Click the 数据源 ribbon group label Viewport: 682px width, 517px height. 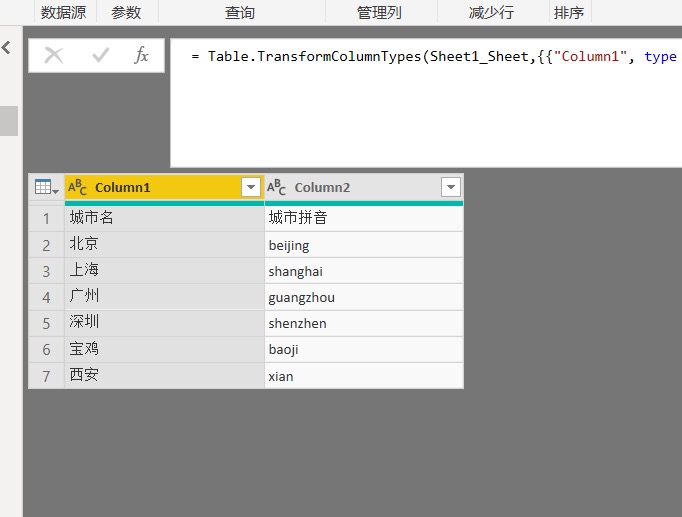[64, 13]
